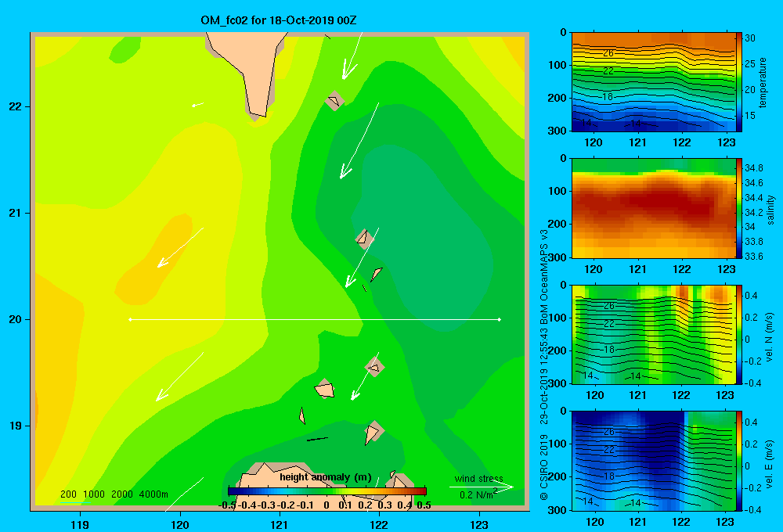Click "33.6" on the salinity scale
The height and width of the screenshot is (532, 783).
click(x=754, y=257)
